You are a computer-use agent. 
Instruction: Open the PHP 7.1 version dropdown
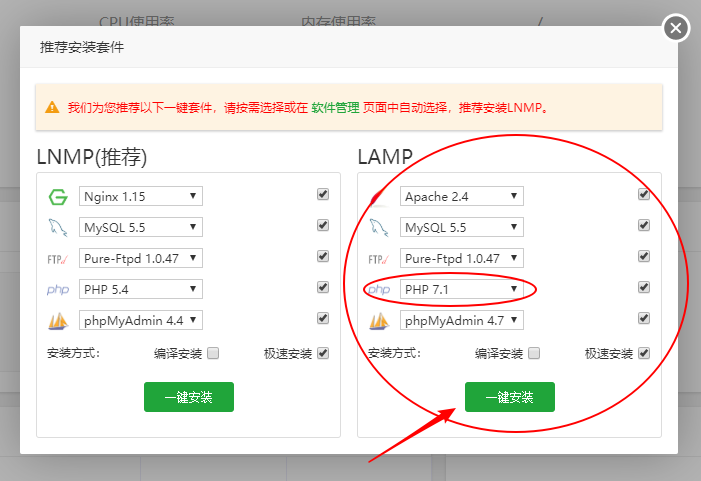(462, 289)
